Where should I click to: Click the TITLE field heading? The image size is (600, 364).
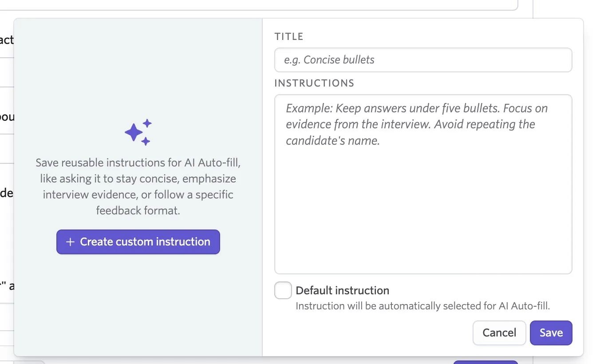pyautogui.click(x=289, y=36)
